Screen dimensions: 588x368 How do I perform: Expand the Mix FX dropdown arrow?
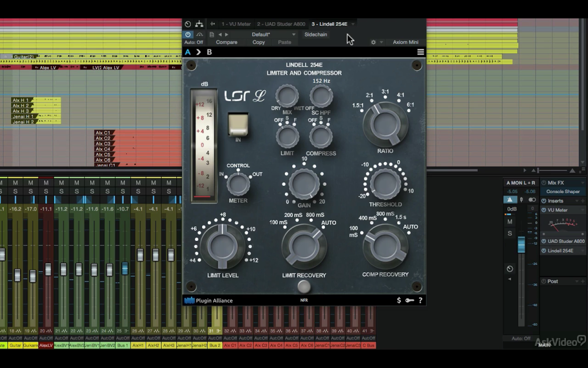583,183
